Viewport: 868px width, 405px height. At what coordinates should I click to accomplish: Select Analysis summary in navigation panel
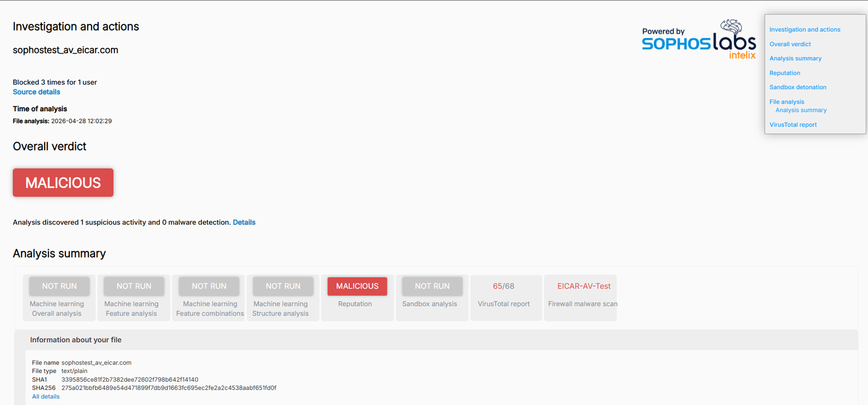point(795,58)
